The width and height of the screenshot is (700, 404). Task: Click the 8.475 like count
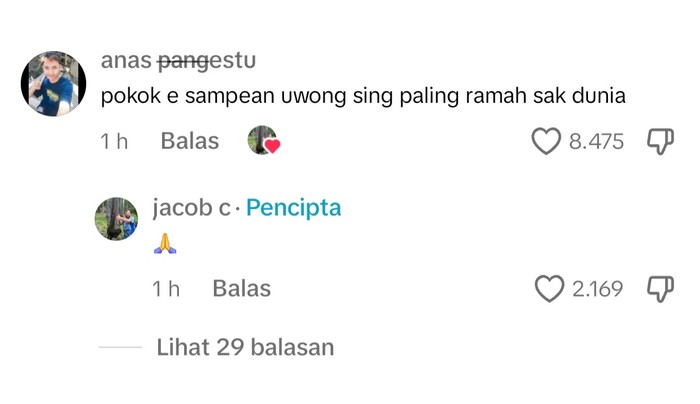[596, 142]
